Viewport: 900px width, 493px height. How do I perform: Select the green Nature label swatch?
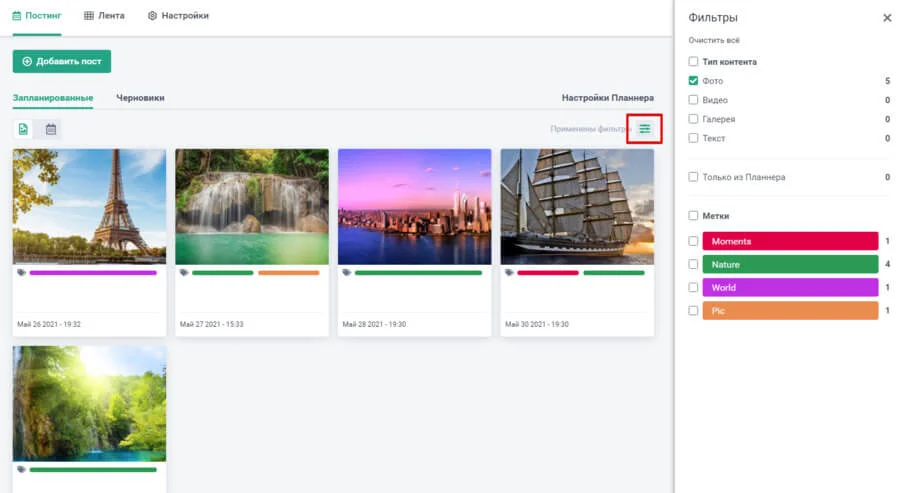[x=789, y=265]
